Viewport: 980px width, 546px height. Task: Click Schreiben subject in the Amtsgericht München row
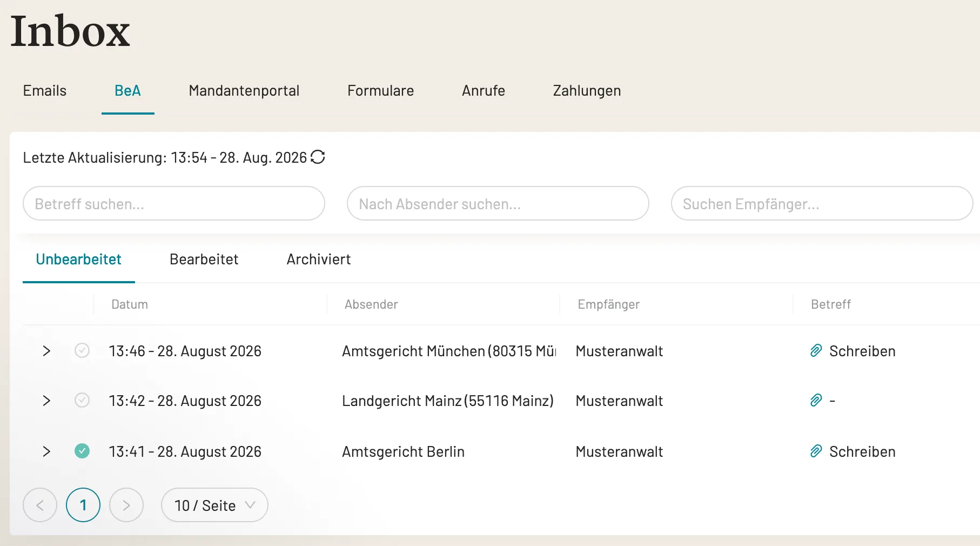[862, 351]
